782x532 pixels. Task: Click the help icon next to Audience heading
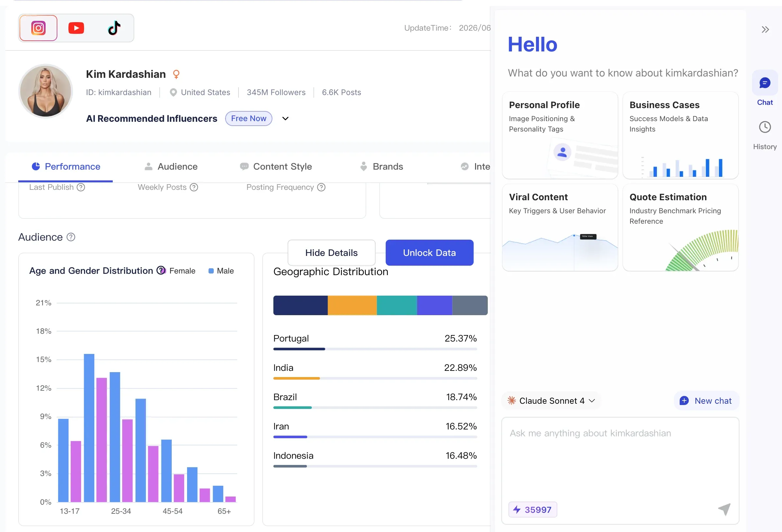coord(71,237)
